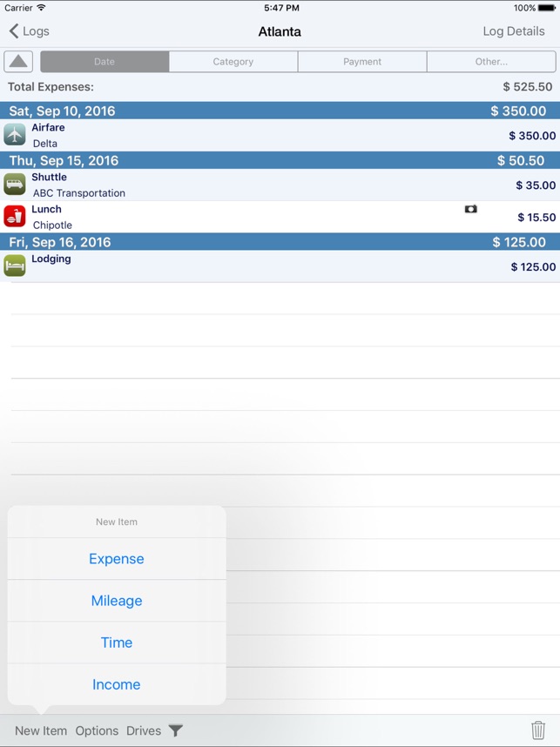This screenshot has height=747, width=560.
Task: Tap the airplane Airfare category icon
Action: tap(15, 135)
